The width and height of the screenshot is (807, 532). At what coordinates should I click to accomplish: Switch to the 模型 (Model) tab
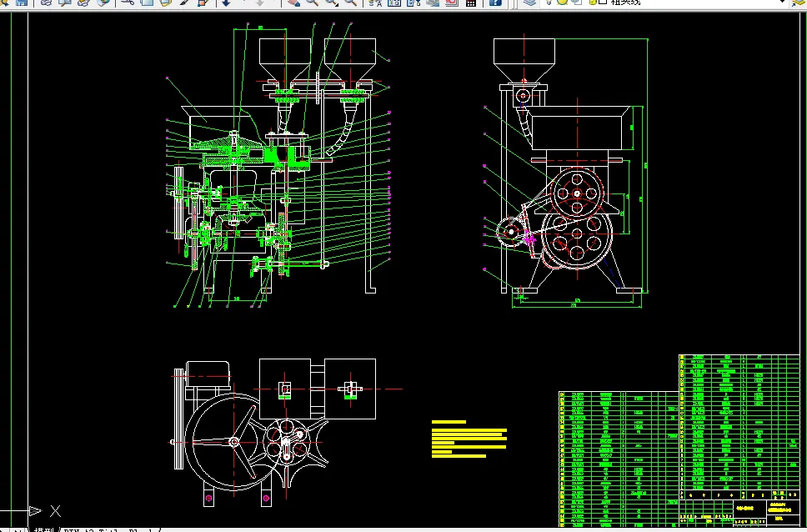[43, 529]
